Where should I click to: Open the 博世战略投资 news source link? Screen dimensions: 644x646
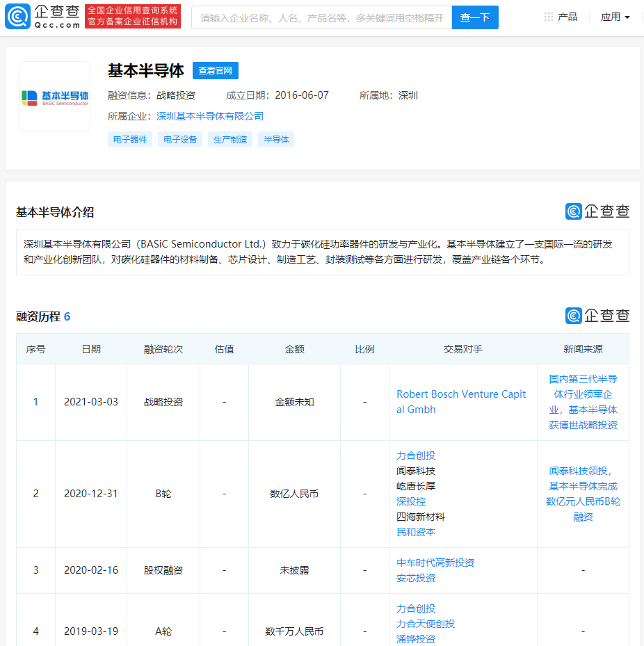[583, 402]
